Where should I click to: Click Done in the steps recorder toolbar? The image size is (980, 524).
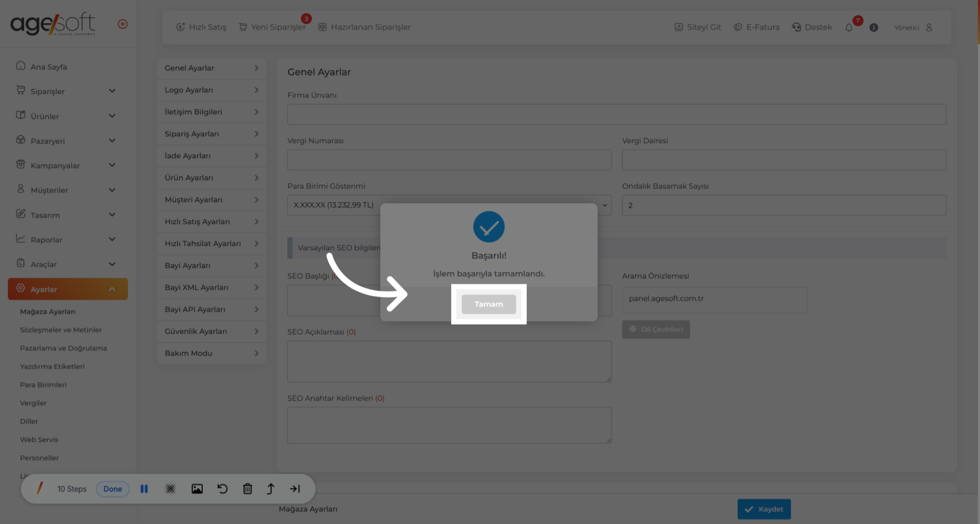tap(113, 489)
